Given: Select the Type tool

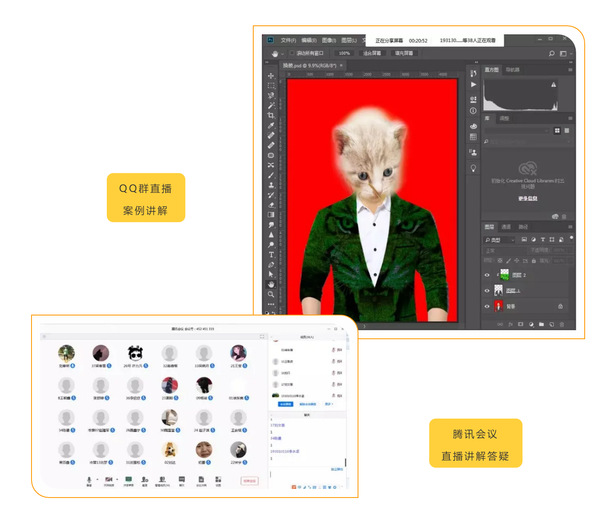Looking at the screenshot, I should (x=271, y=254).
